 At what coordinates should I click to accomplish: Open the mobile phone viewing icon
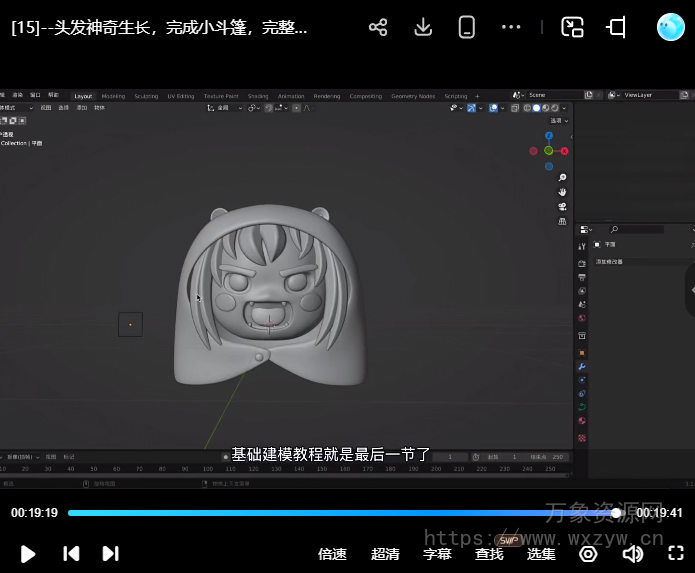tap(466, 28)
